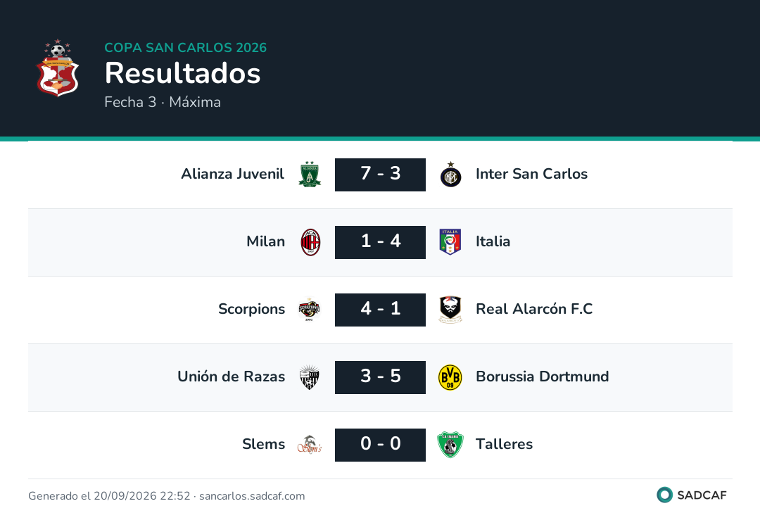Viewport: 760px width, 532px height.
Task: Click the Resultados heading
Action: [183, 73]
